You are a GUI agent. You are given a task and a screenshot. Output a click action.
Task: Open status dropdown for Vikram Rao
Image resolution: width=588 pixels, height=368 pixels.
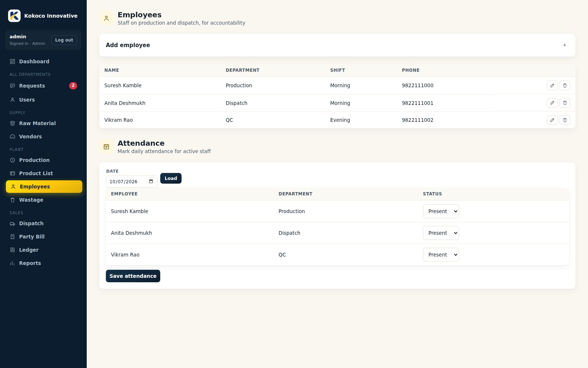tap(441, 255)
